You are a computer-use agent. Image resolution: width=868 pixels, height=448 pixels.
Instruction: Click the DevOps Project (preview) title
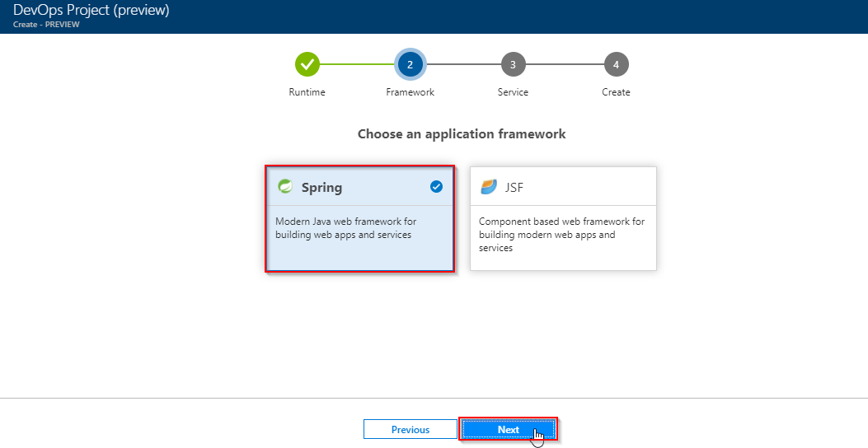(91, 10)
